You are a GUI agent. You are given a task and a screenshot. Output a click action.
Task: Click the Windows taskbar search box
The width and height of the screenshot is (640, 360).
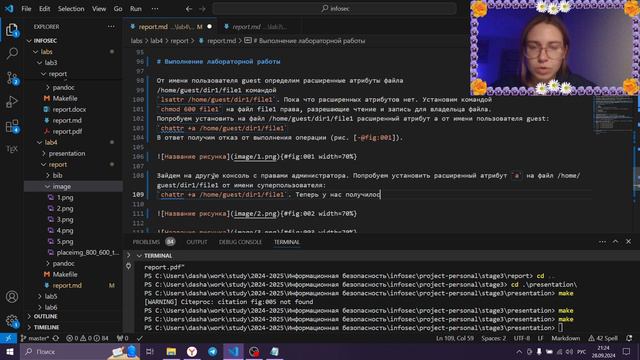tap(80, 351)
